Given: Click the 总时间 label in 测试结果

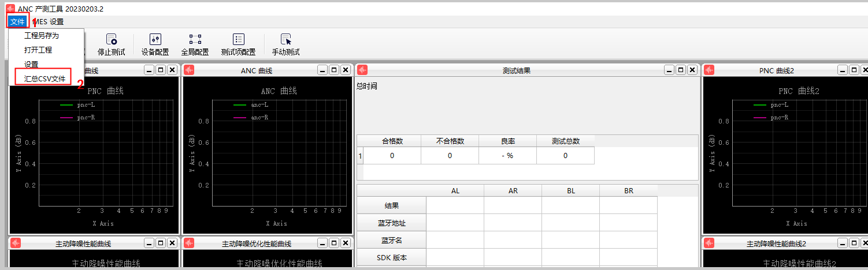Looking at the screenshot, I should tap(367, 86).
